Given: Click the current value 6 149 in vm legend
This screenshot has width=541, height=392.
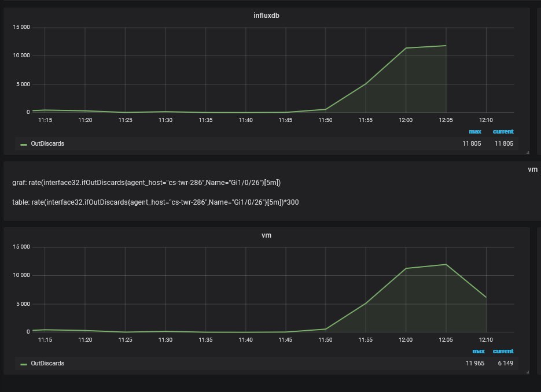Looking at the screenshot, I should click(505, 363).
